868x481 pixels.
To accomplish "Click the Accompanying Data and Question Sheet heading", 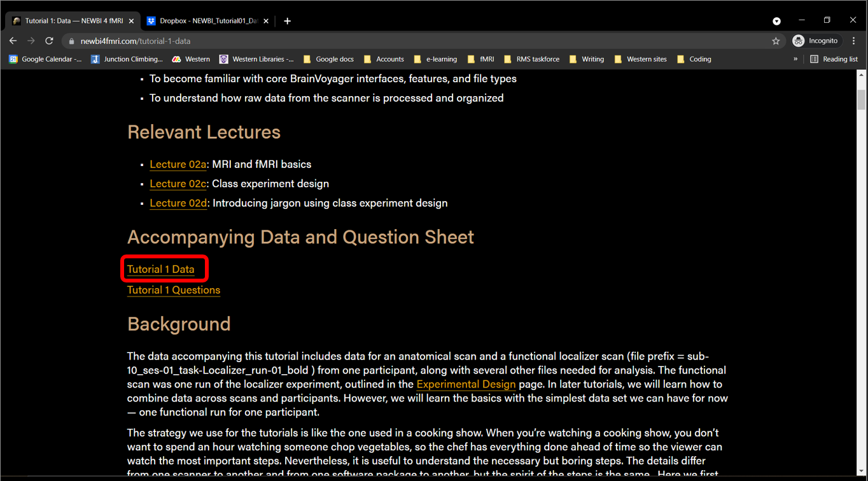I will pos(300,237).
